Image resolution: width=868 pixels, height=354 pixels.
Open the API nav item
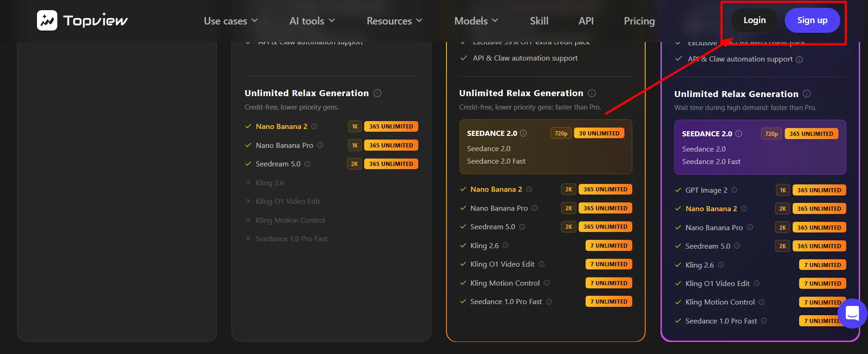point(586,21)
